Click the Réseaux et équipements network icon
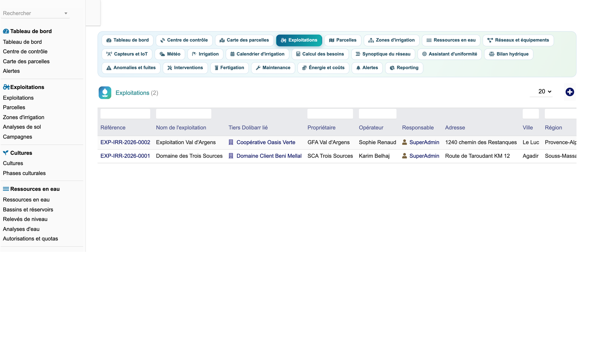 [x=490, y=40]
